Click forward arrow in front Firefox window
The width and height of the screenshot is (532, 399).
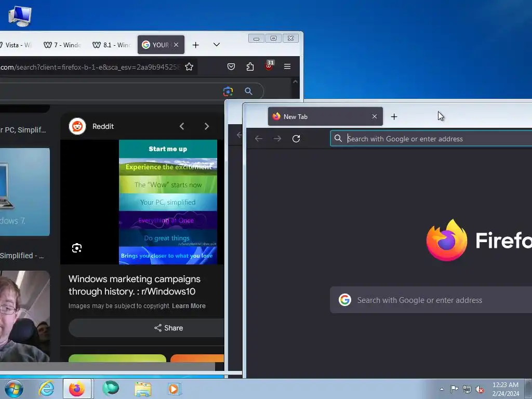pyautogui.click(x=277, y=138)
